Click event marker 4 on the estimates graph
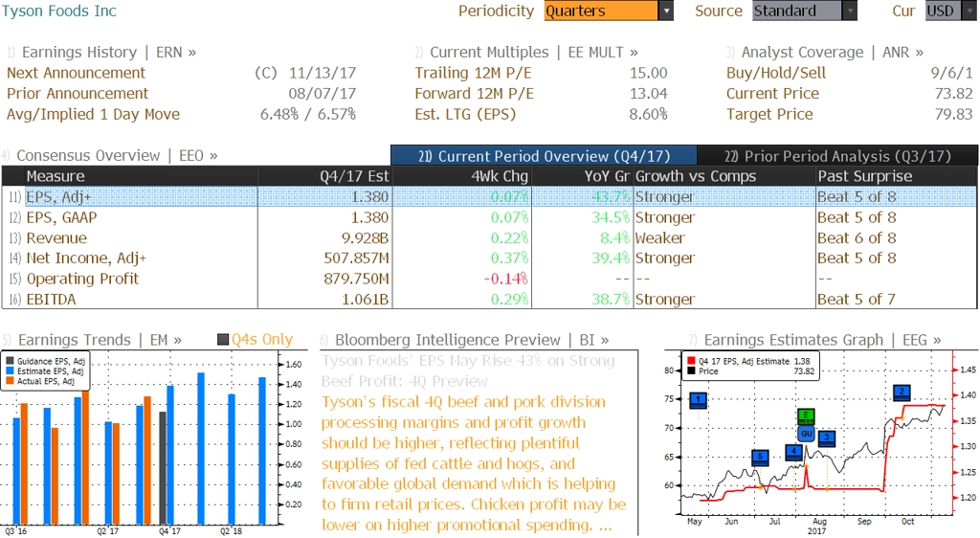 point(793,452)
